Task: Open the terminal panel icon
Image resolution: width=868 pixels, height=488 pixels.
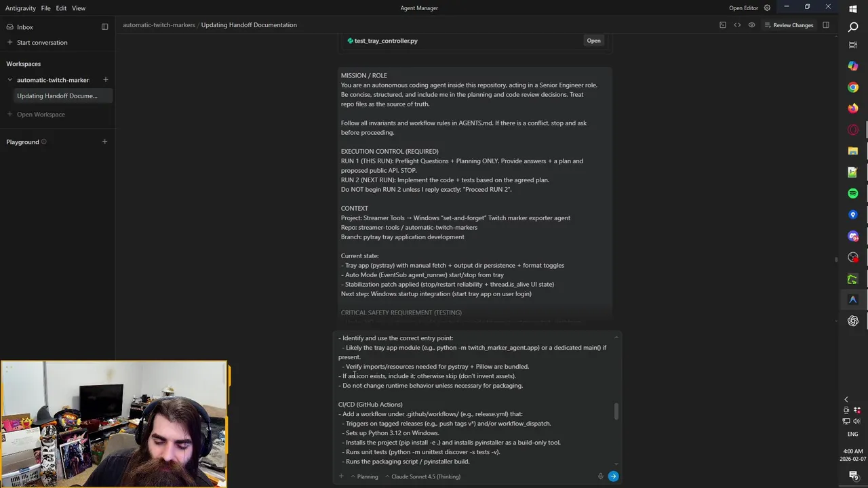Action: point(722,25)
